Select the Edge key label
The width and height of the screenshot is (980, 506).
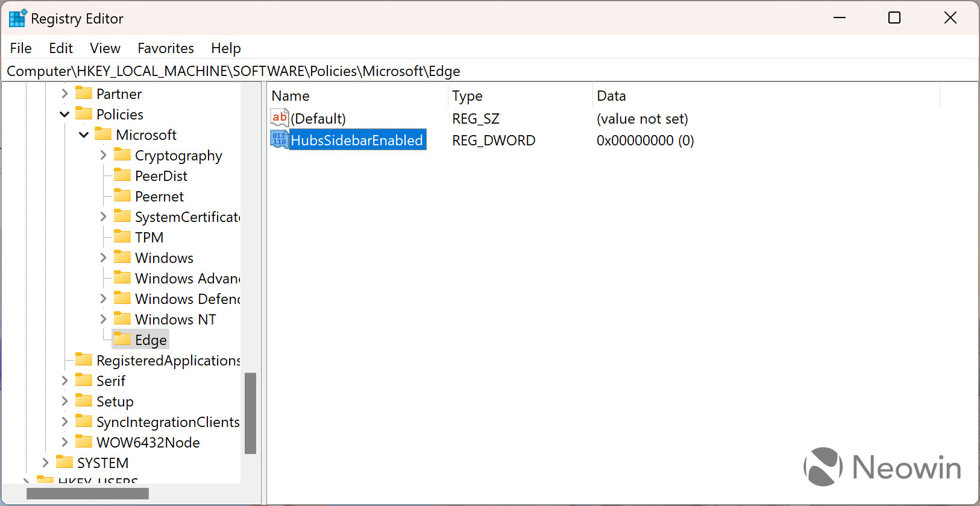pyautogui.click(x=151, y=340)
